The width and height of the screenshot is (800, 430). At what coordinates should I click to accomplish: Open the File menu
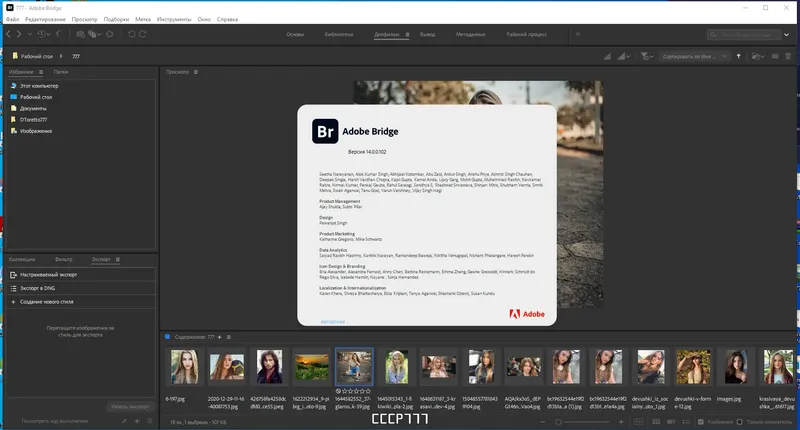coord(12,19)
